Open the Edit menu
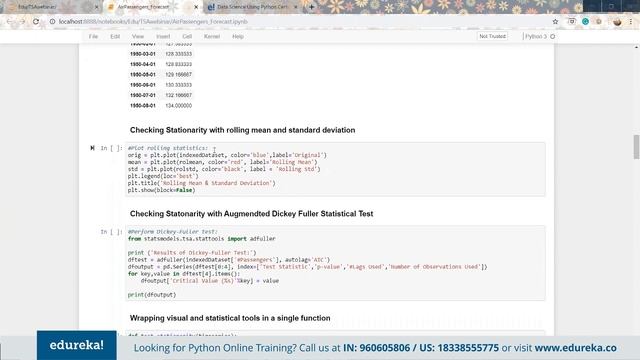This screenshot has width=640, height=360. [115, 36]
